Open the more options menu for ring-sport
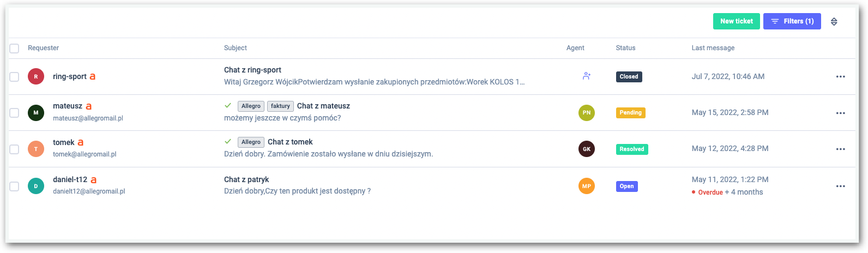The image size is (868, 253). point(840,77)
